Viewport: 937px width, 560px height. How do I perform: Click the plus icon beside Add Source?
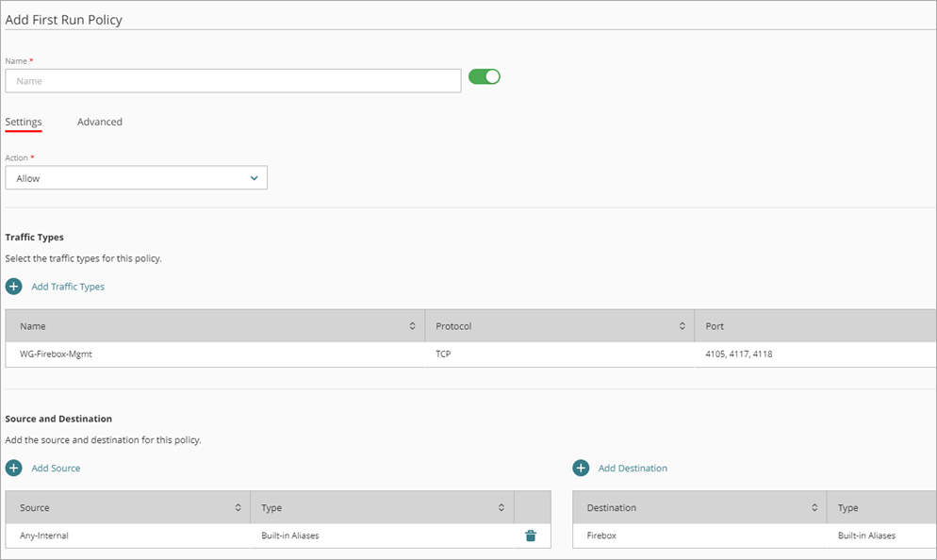pos(13,468)
